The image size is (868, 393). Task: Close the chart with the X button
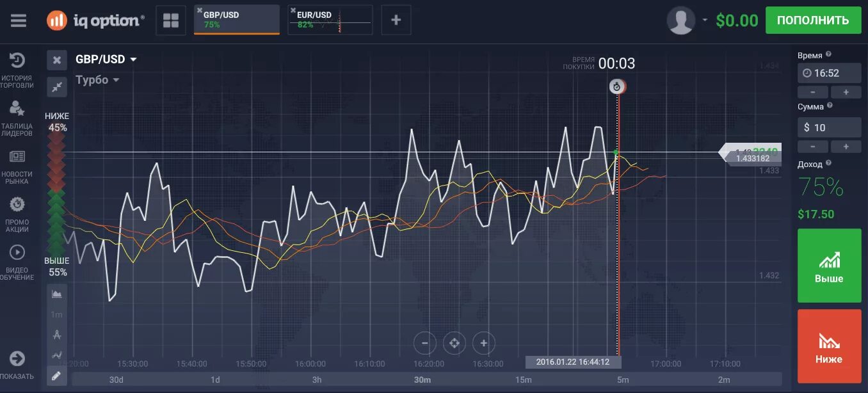(57, 60)
